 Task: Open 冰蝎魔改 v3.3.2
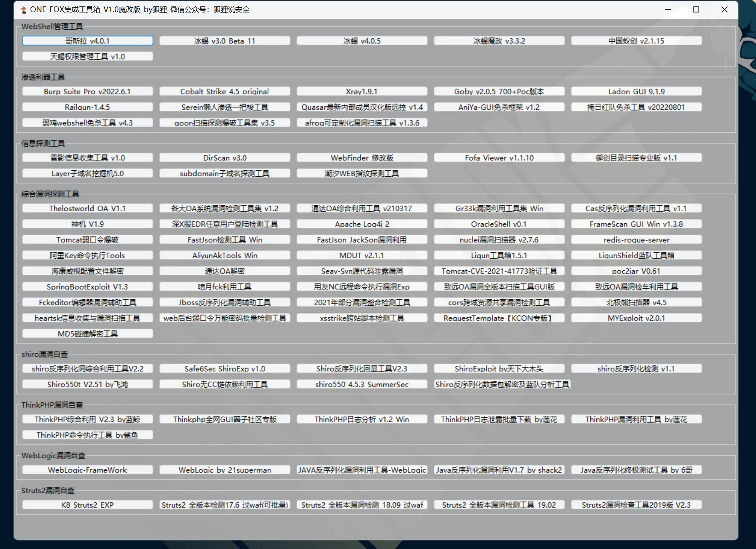499,41
